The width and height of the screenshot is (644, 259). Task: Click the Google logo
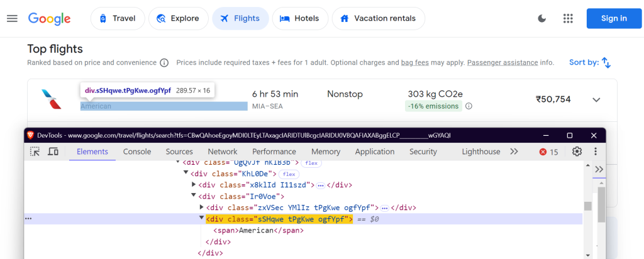(49, 18)
